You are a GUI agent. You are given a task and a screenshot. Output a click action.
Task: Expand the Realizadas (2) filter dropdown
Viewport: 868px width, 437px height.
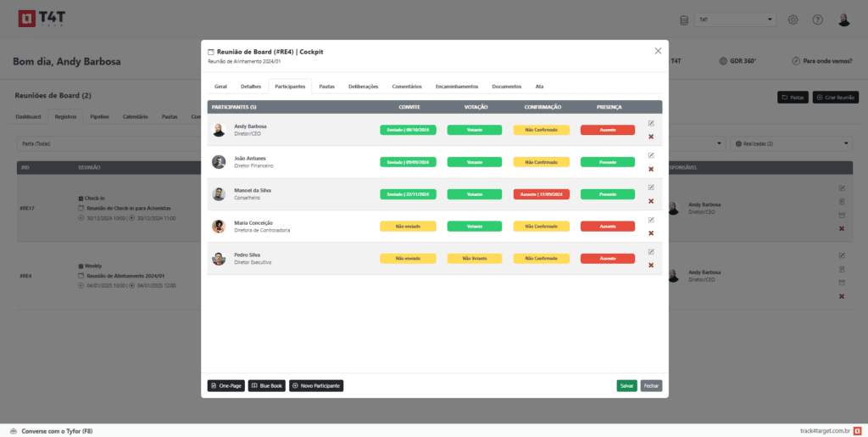(792, 143)
